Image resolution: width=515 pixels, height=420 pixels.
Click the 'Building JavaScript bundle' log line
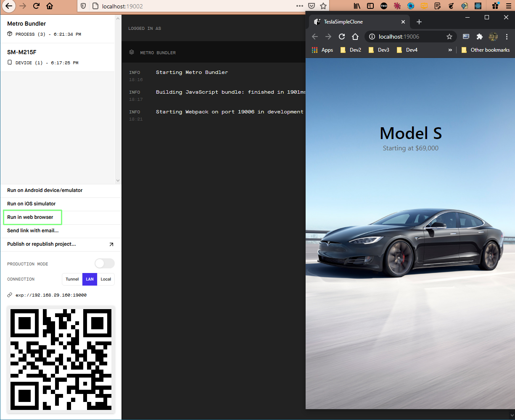(x=231, y=92)
